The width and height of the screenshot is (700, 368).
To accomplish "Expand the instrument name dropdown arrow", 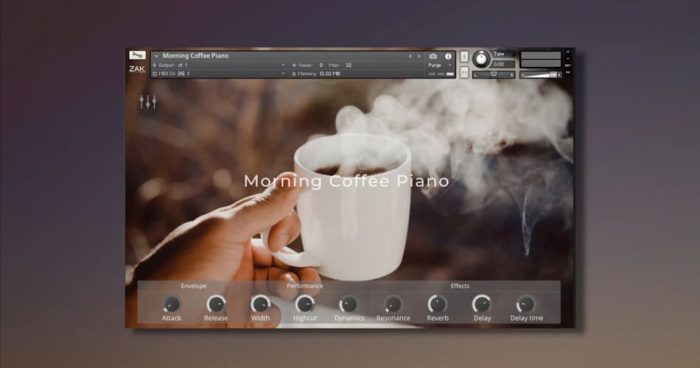I will (x=156, y=56).
